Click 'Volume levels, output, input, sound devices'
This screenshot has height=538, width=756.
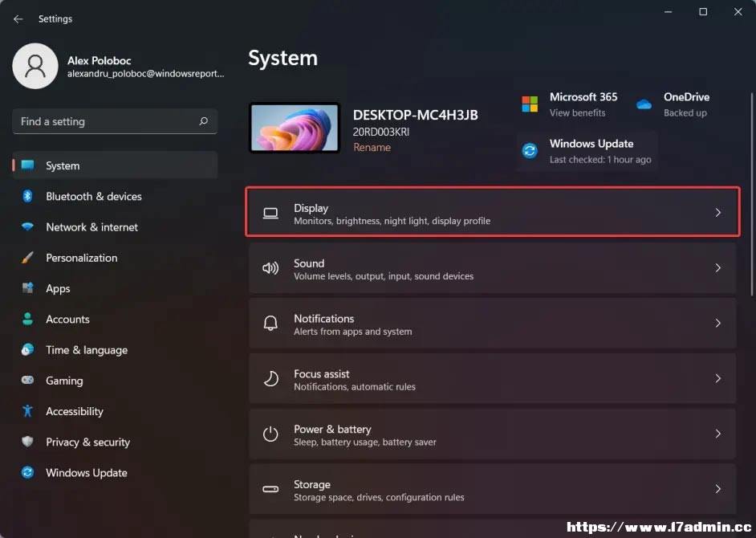pos(384,276)
